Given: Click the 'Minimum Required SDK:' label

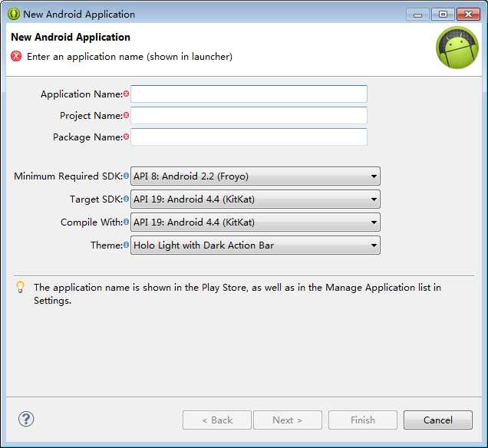Looking at the screenshot, I should (68, 176).
